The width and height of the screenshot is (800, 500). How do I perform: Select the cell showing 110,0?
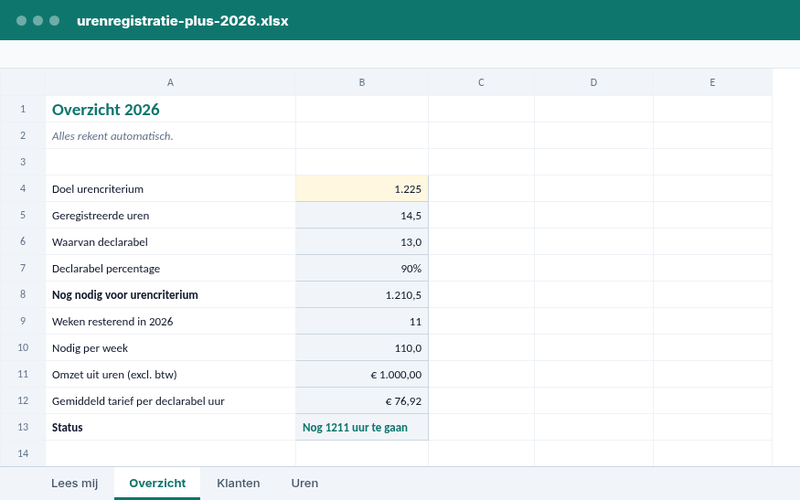click(362, 348)
